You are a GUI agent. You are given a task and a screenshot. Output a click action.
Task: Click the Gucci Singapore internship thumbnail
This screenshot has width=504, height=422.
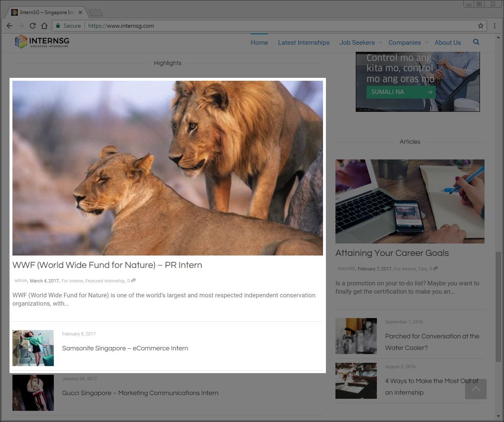click(x=33, y=393)
